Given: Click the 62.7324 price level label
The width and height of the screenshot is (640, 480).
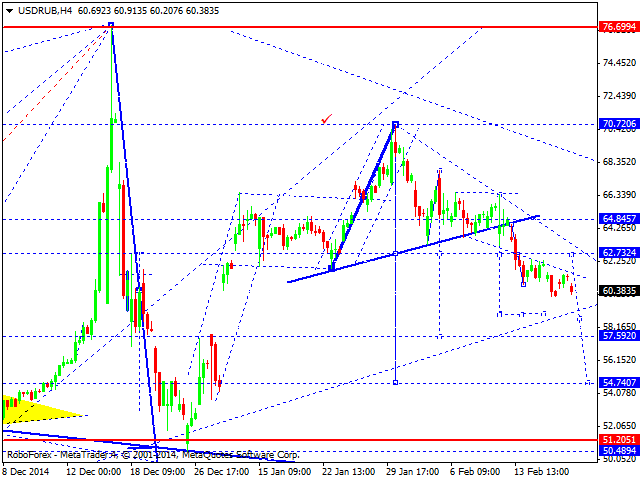Looking at the screenshot, I should [x=619, y=253].
